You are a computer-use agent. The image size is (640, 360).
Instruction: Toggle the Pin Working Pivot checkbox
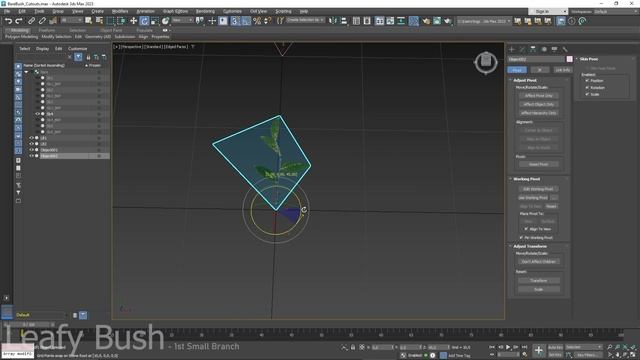click(x=521, y=237)
